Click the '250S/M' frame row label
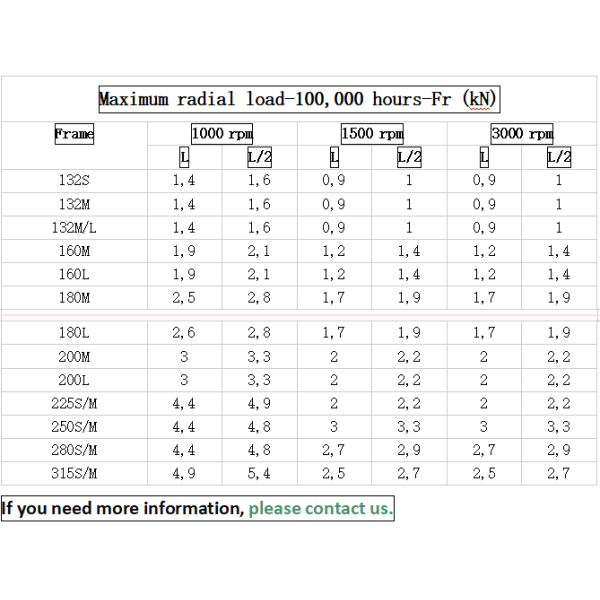Screen dimensions: 600x600 (74, 427)
